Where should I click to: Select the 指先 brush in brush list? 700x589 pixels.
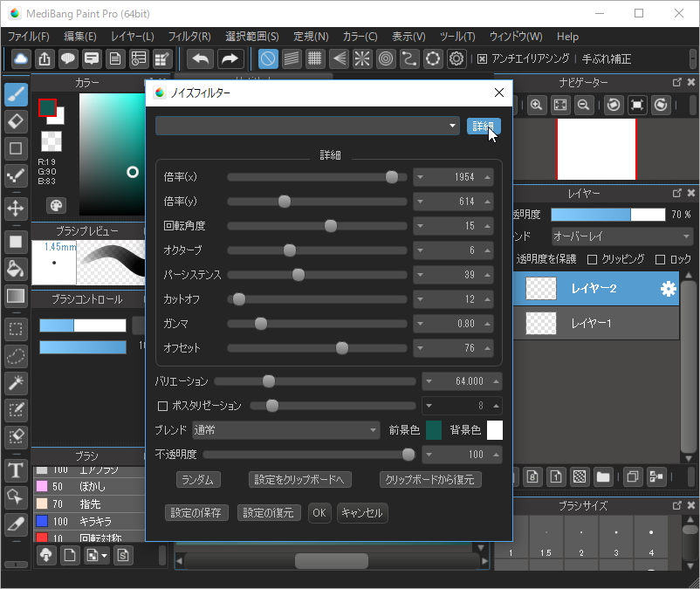coord(89,504)
